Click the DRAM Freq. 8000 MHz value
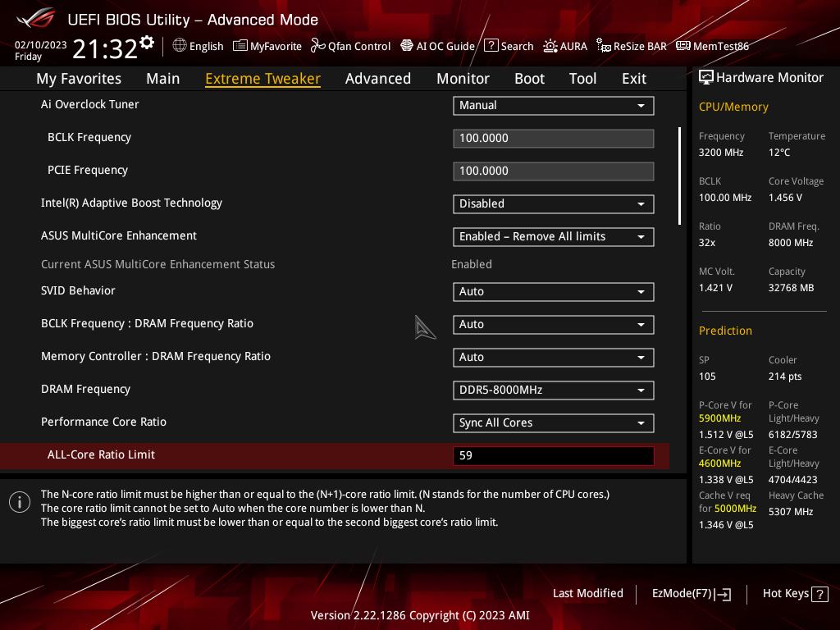 [790, 243]
